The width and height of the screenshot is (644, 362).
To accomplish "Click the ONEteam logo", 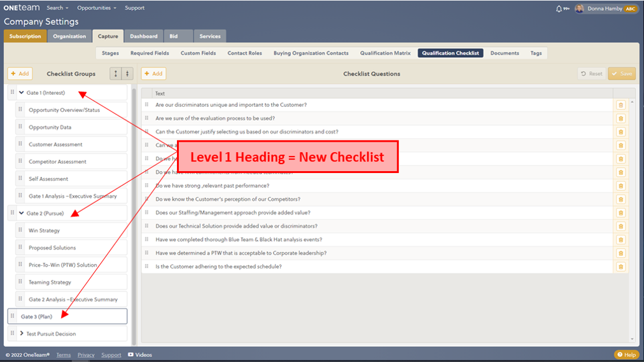I will 22,8.
